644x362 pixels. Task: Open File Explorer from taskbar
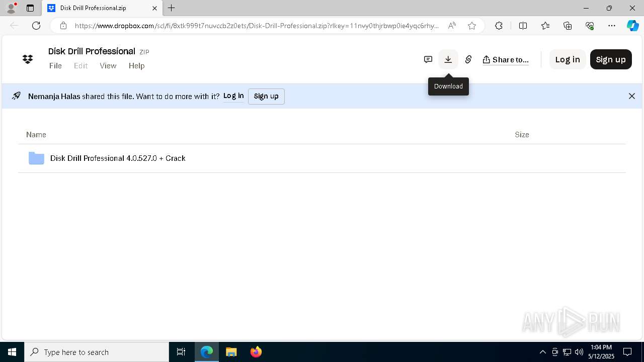pos(231,352)
